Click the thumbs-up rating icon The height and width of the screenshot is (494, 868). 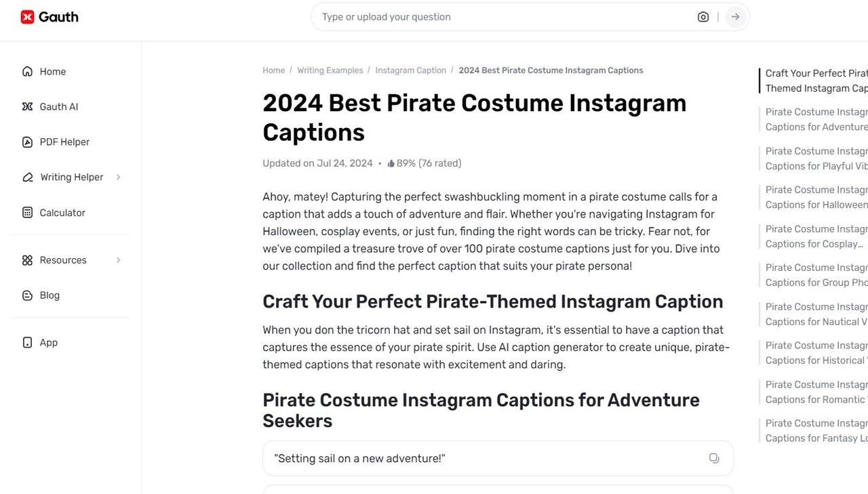point(391,163)
